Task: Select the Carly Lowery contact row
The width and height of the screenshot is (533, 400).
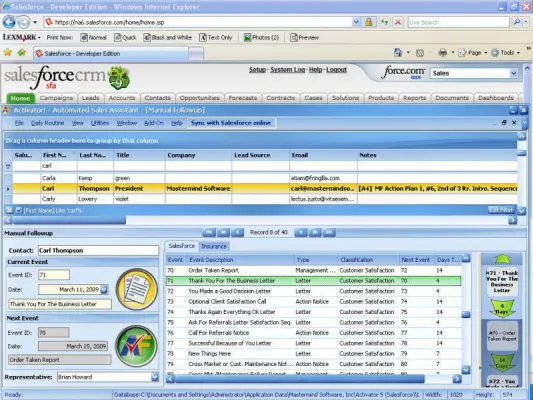Action: click(x=265, y=199)
